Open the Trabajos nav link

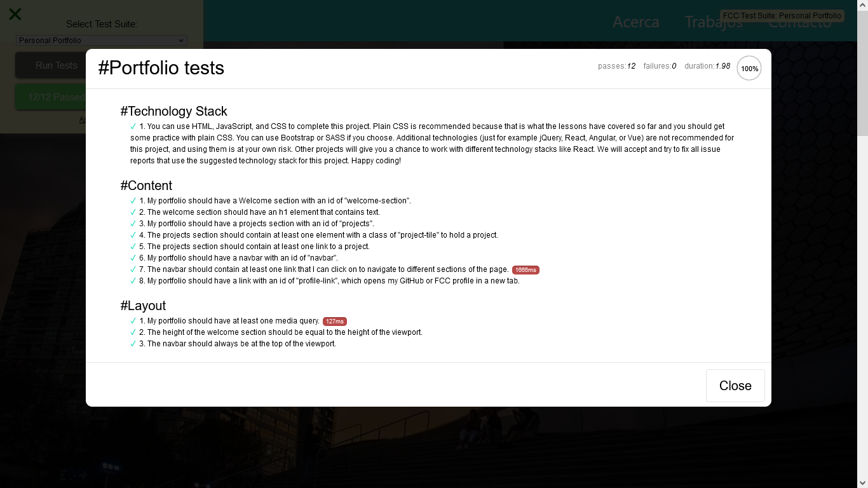(x=714, y=22)
